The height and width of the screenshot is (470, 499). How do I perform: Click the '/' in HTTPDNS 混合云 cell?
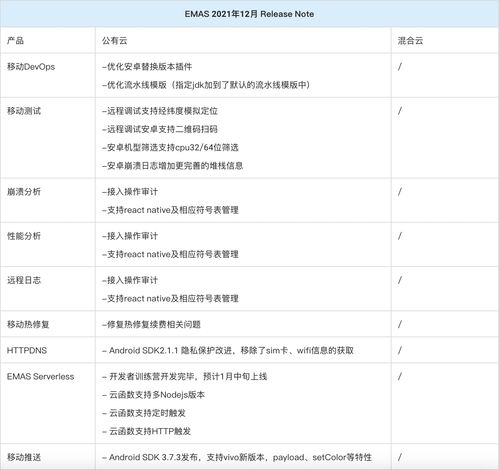399,350
